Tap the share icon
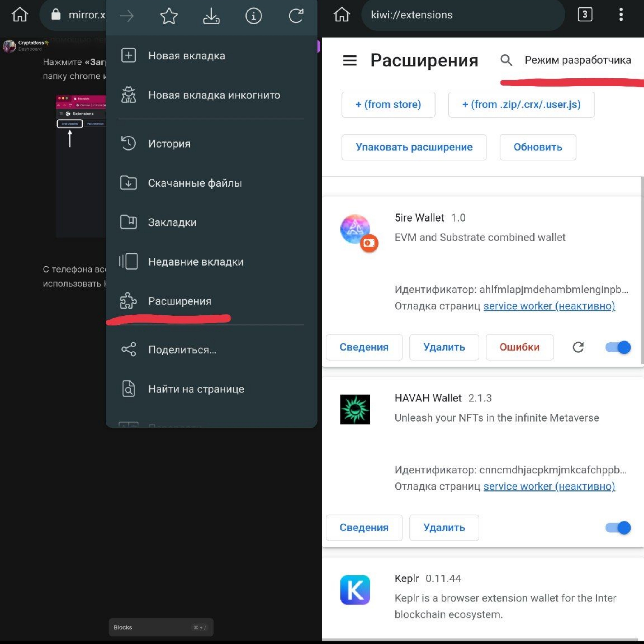Screen dimensions: 644x644 (x=128, y=349)
